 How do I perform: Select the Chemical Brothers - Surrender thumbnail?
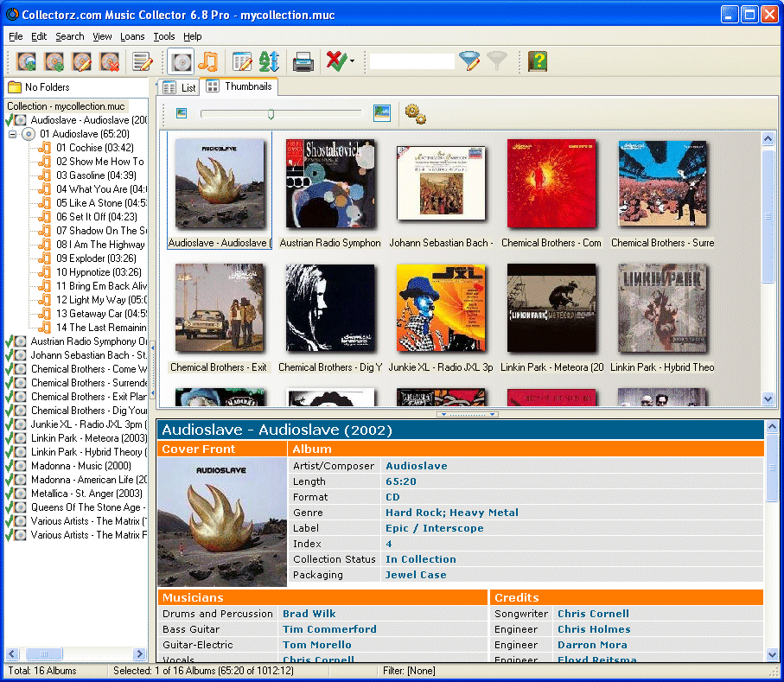tap(662, 183)
